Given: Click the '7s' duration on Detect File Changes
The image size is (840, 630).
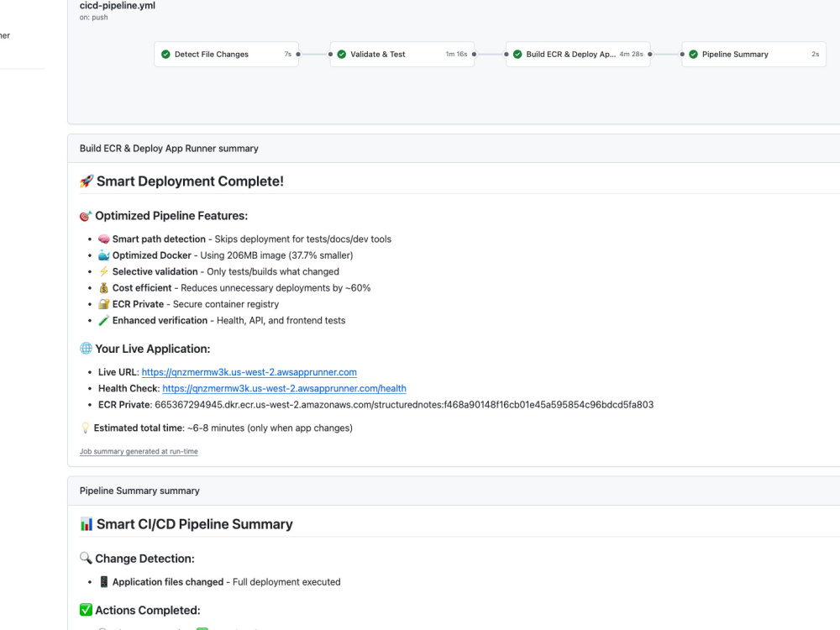Looking at the screenshot, I should [287, 54].
